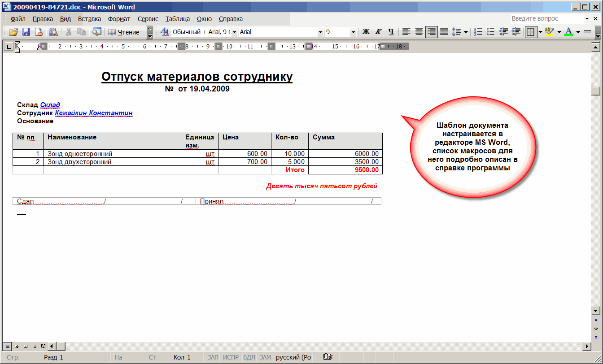Viewport: 603px width, 364px height.
Task: Toggle underline formatting (Ч)
Action: [391, 32]
